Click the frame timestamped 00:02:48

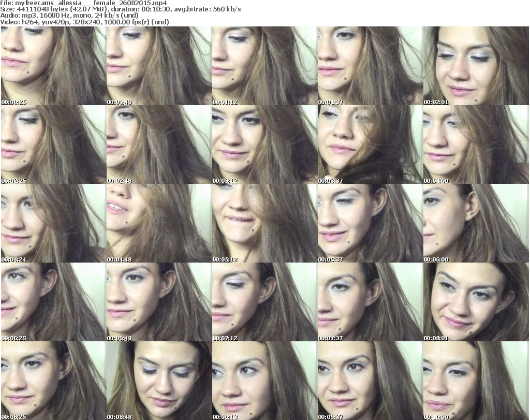158,144
